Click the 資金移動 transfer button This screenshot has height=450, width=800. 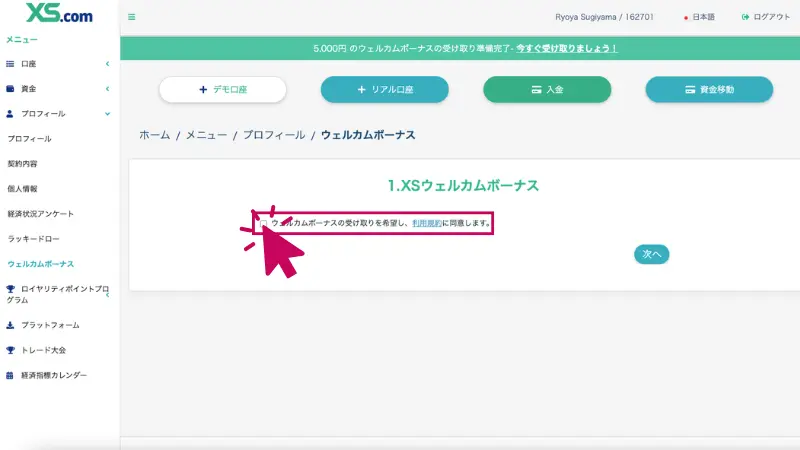coord(709,89)
